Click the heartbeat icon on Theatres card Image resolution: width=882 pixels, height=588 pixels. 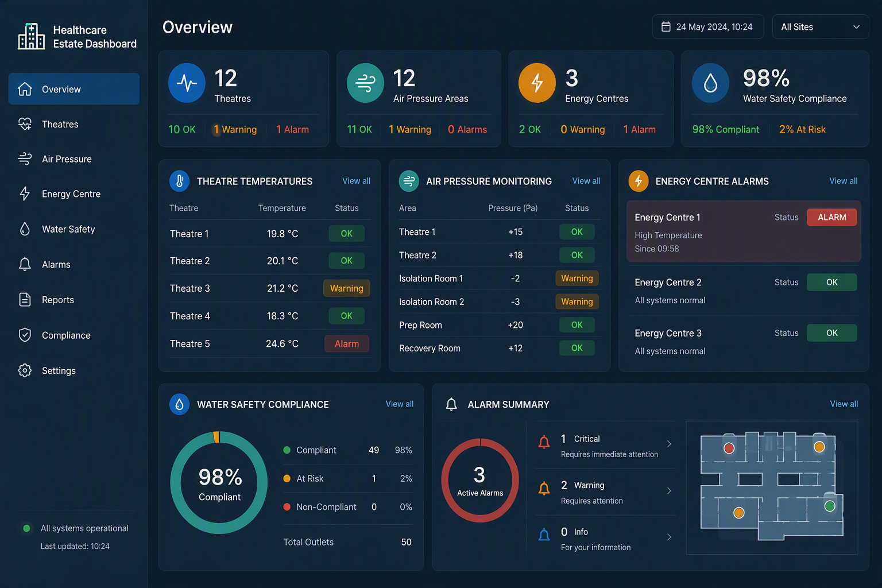click(187, 83)
